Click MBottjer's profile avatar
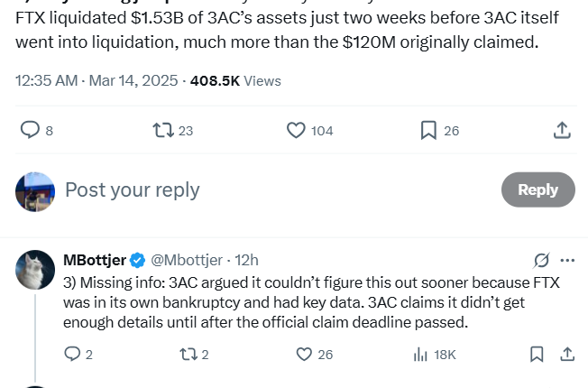 coord(35,269)
